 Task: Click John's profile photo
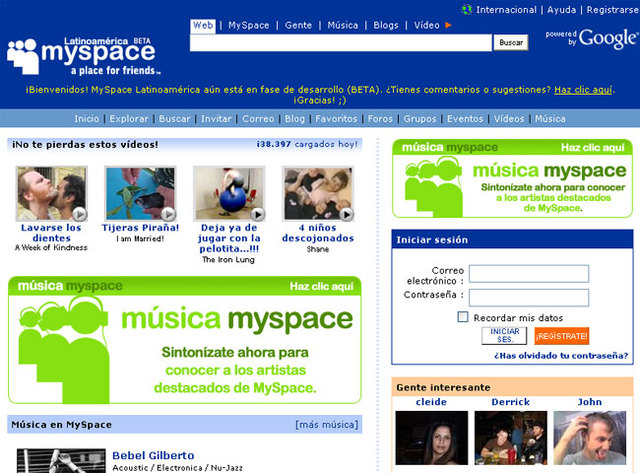click(x=590, y=438)
